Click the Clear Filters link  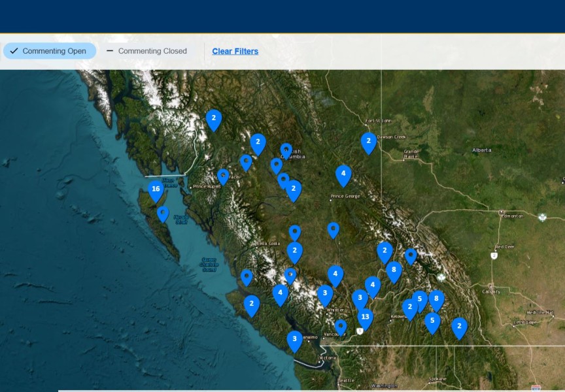pos(235,51)
